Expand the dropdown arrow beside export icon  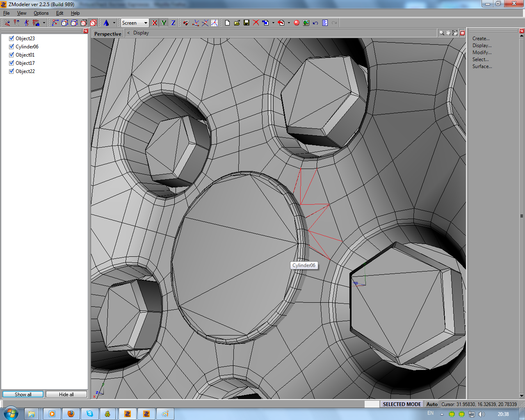(289, 23)
